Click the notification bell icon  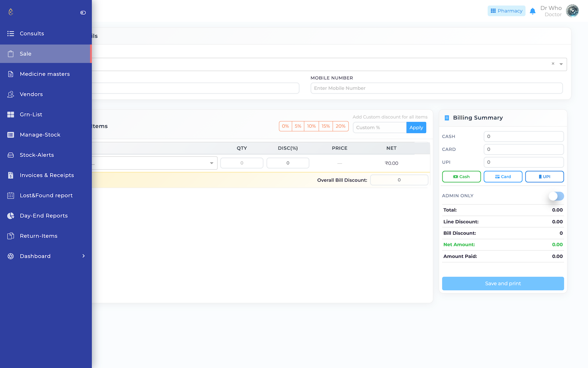(x=533, y=11)
